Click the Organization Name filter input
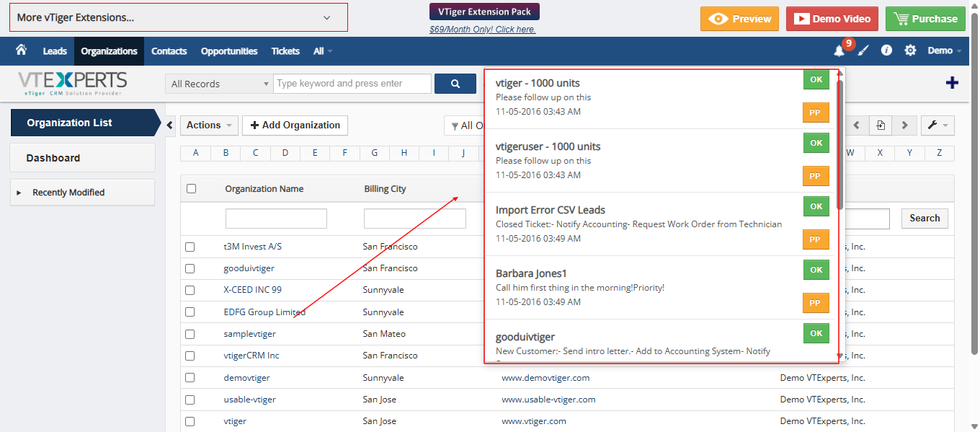Viewport: 980px width, 432px height. (276, 219)
